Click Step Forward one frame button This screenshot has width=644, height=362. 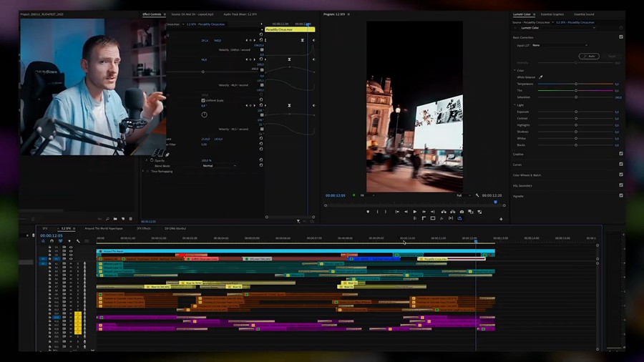[x=424, y=212]
